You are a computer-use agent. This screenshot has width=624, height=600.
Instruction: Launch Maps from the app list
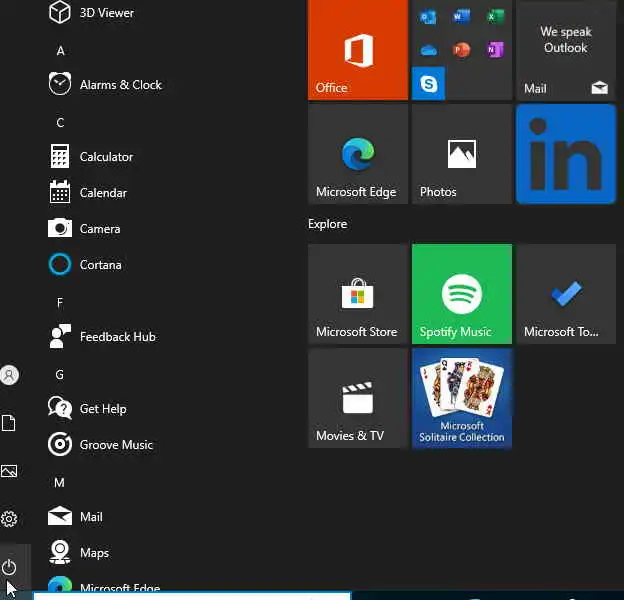[x=79, y=553]
